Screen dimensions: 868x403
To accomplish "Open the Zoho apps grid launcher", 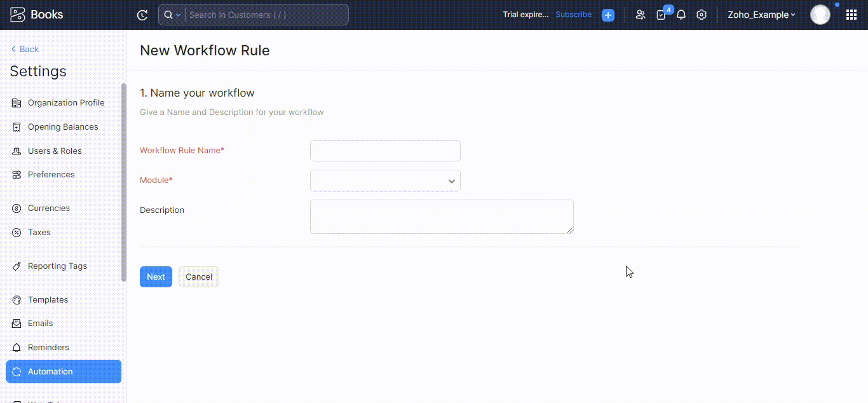I will click(851, 14).
